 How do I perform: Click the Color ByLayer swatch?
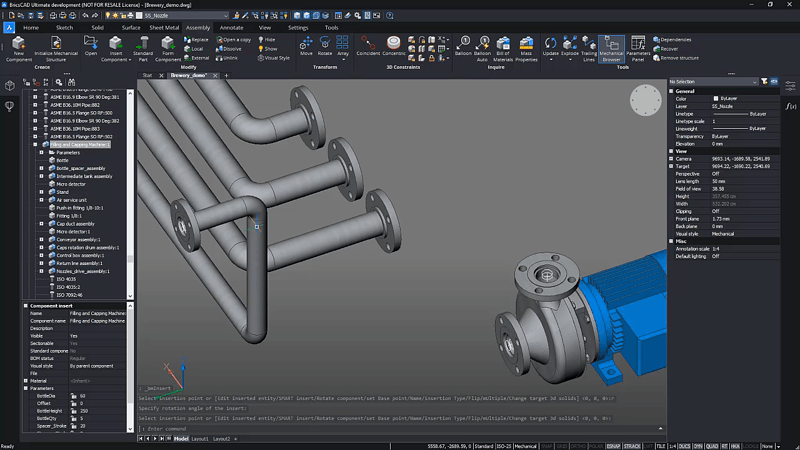(x=716, y=98)
